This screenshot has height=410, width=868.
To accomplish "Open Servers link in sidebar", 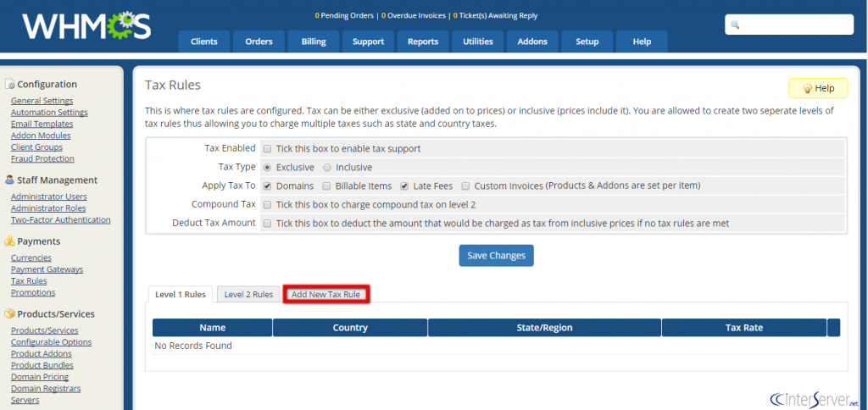I will click(x=25, y=400).
